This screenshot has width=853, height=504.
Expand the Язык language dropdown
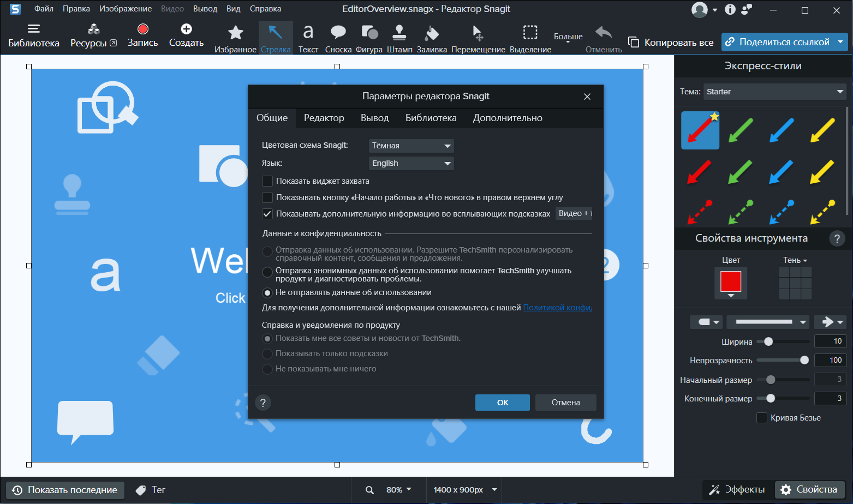[x=411, y=163]
